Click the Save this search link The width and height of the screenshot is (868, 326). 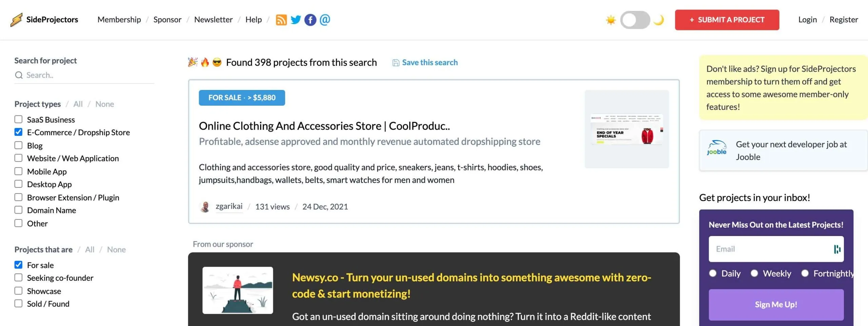point(430,62)
